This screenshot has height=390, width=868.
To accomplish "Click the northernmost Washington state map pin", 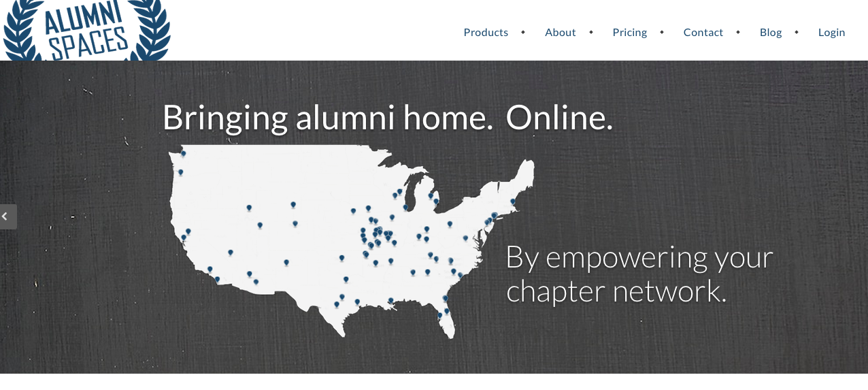I will pos(183,153).
